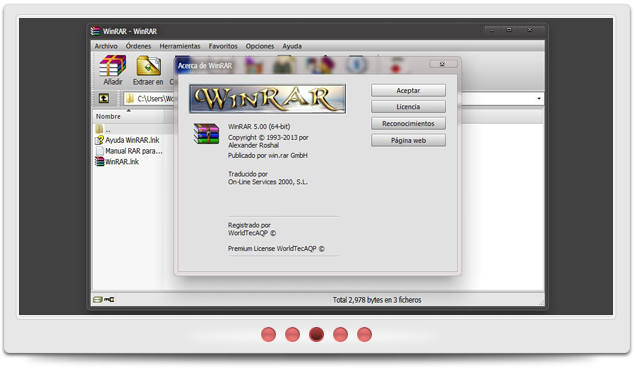Select the parent folder '..' entry
The image size is (635, 373).
(103, 130)
